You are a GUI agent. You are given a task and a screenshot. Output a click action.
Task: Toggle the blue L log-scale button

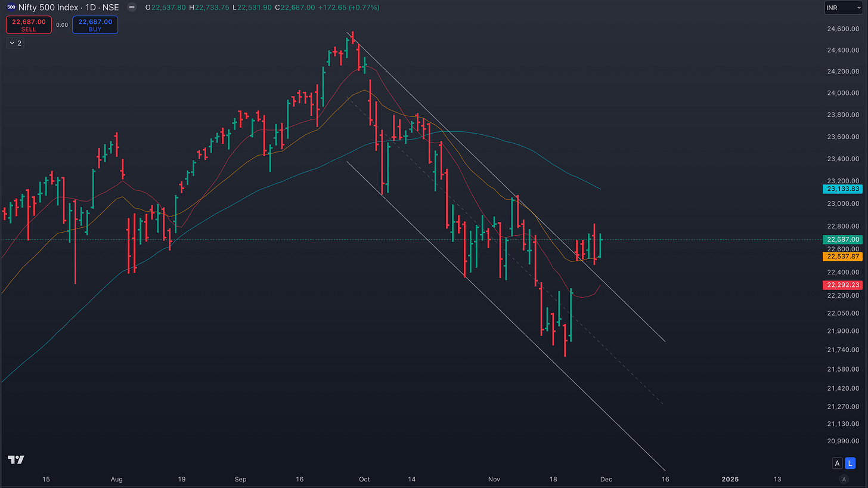click(x=850, y=463)
